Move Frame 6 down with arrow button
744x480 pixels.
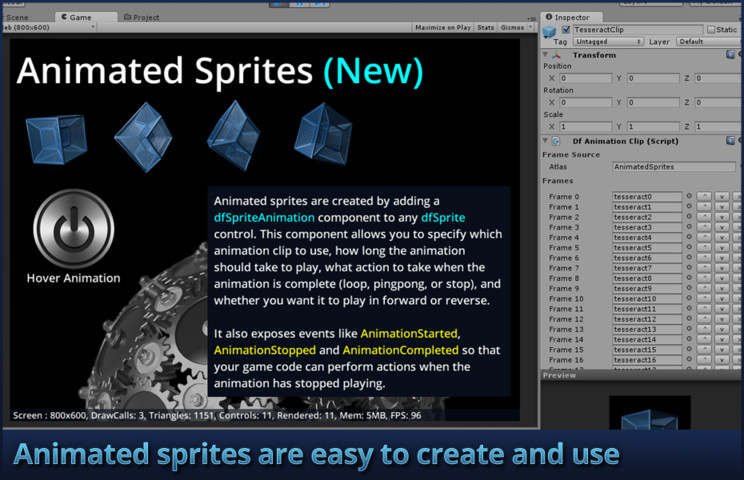coord(722,258)
